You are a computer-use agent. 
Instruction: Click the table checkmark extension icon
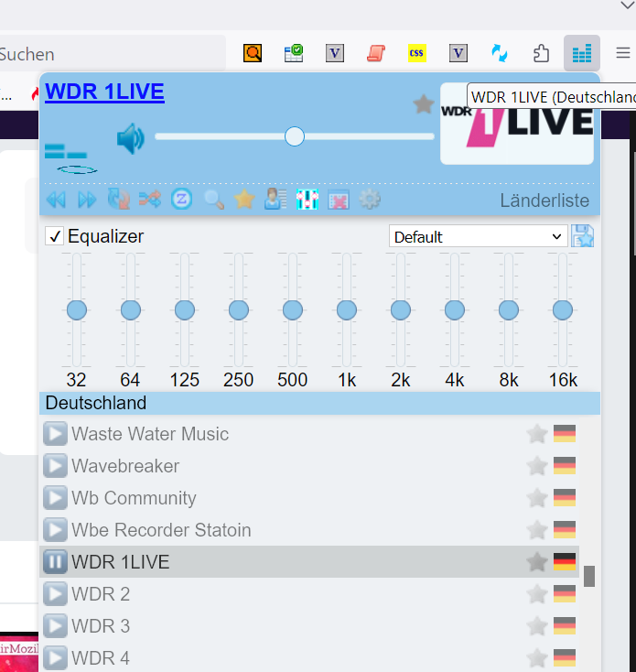[294, 53]
